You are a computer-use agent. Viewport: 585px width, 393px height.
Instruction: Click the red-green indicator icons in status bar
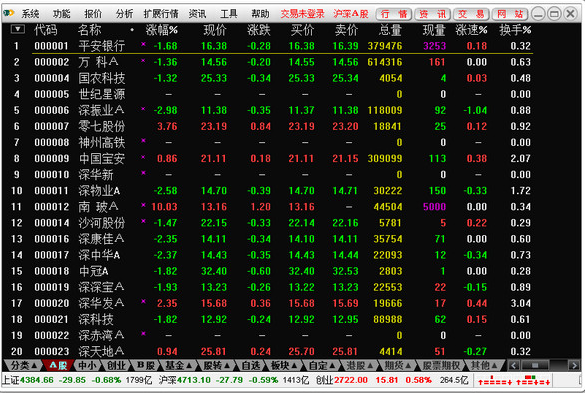tap(514, 380)
